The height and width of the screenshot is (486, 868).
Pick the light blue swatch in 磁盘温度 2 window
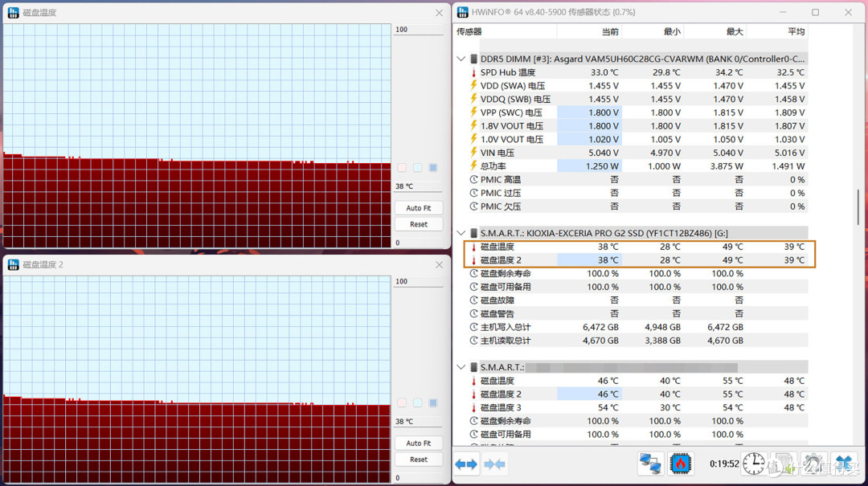tap(417, 403)
